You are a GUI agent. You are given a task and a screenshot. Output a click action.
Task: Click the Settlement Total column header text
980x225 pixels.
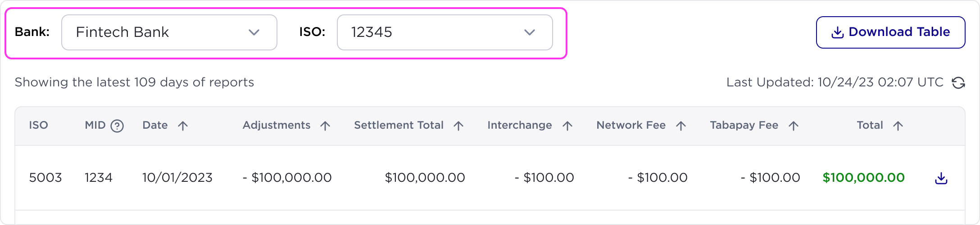(x=399, y=125)
